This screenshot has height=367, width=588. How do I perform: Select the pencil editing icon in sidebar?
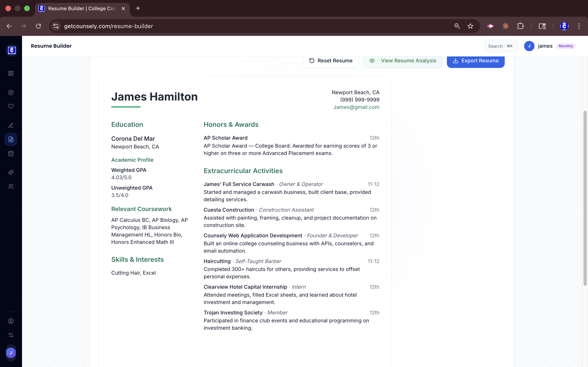[11, 125]
